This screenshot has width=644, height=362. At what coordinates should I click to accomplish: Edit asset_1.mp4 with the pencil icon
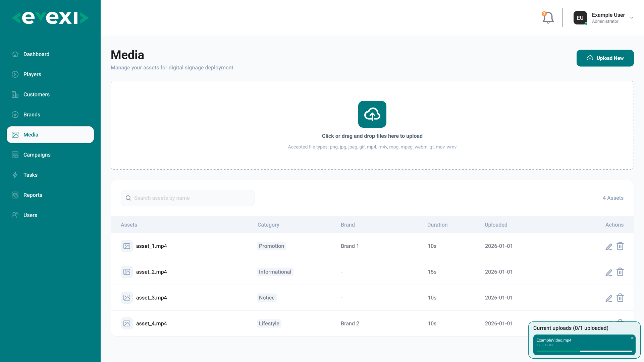click(609, 247)
